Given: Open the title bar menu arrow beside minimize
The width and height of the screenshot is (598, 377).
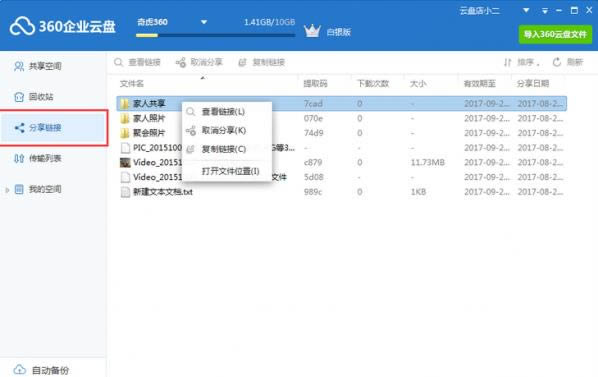Looking at the screenshot, I should pos(545,11).
